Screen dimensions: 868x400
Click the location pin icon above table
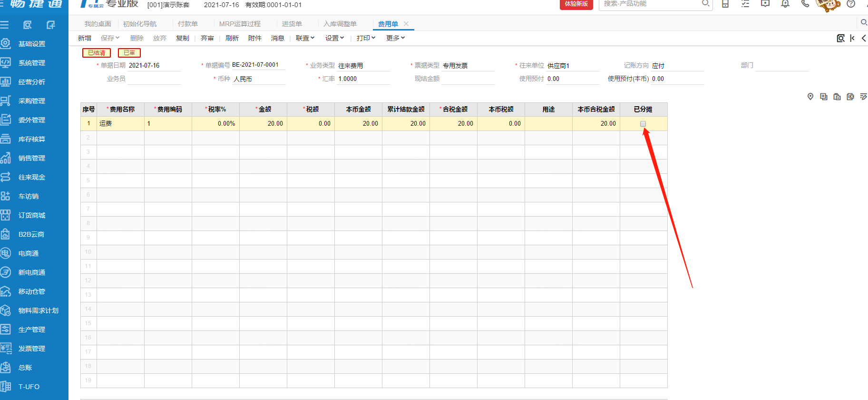pyautogui.click(x=810, y=97)
